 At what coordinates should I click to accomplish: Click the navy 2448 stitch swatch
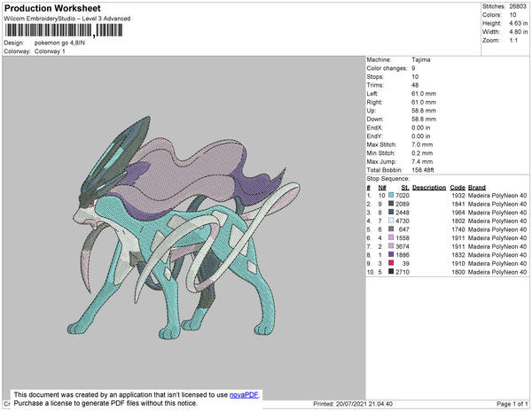391,212
